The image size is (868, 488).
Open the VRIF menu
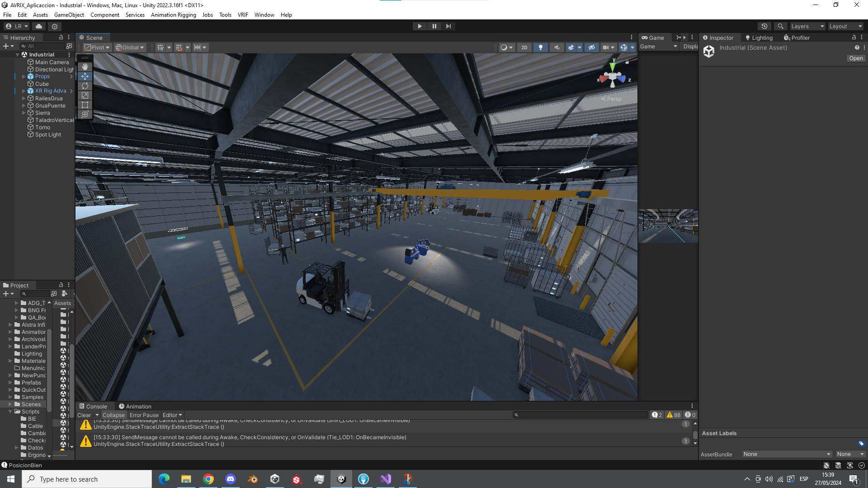pyautogui.click(x=243, y=15)
